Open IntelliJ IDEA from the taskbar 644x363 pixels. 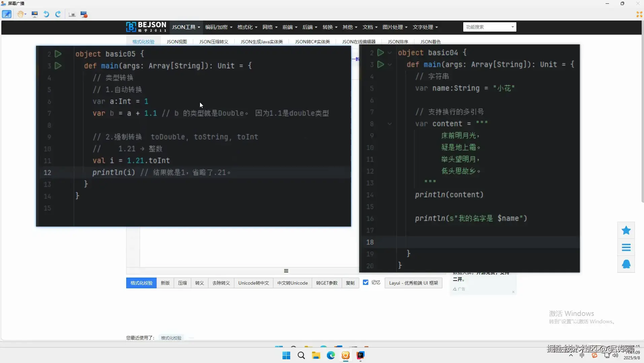coord(361,355)
